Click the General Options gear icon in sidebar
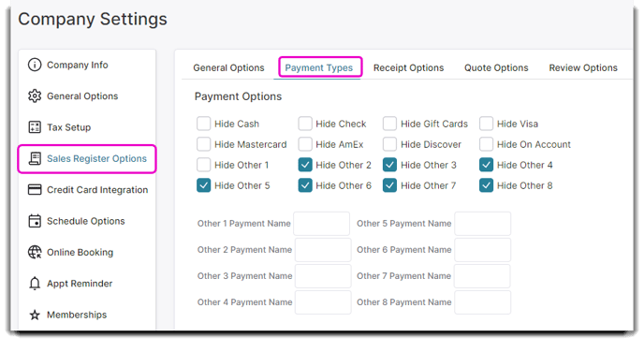 click(35, 96)
